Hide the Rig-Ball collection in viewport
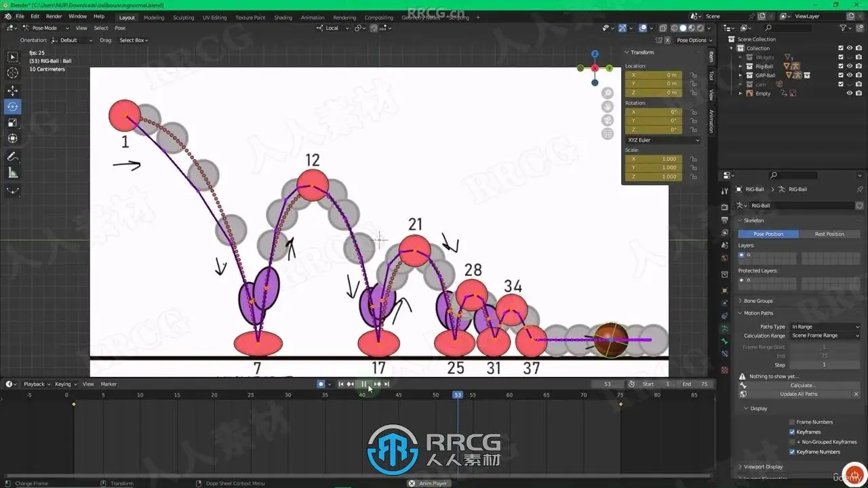868x488 pixels. coord(850,66)
